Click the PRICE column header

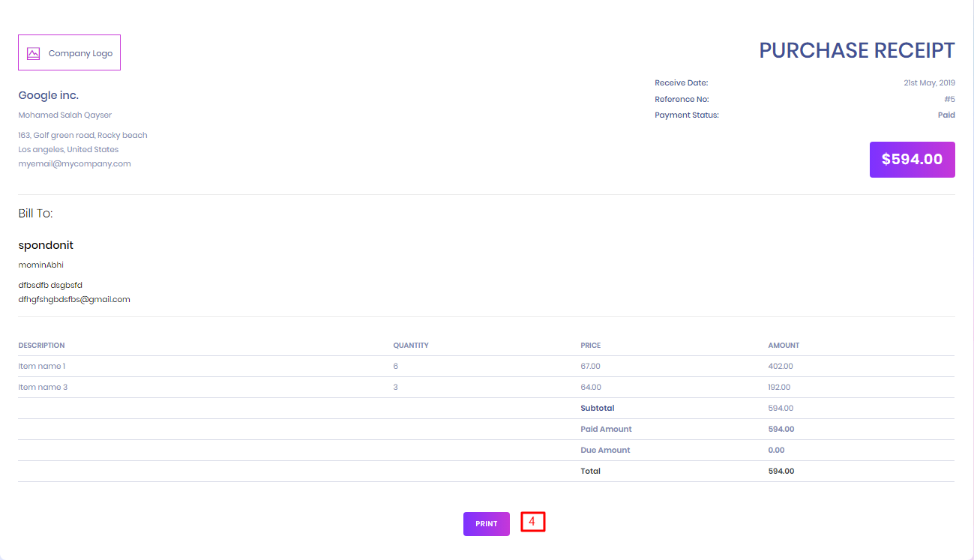coord(590,346)
